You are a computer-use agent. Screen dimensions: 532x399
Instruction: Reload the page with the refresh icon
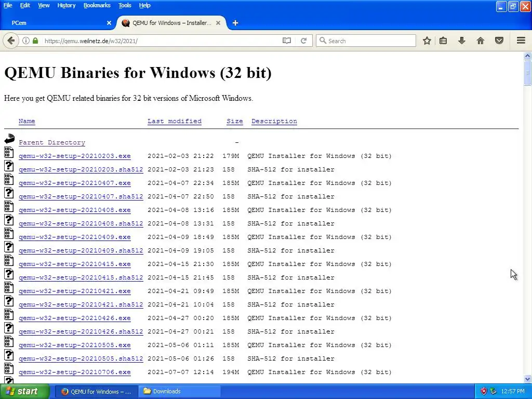click(x=303, y=41)
